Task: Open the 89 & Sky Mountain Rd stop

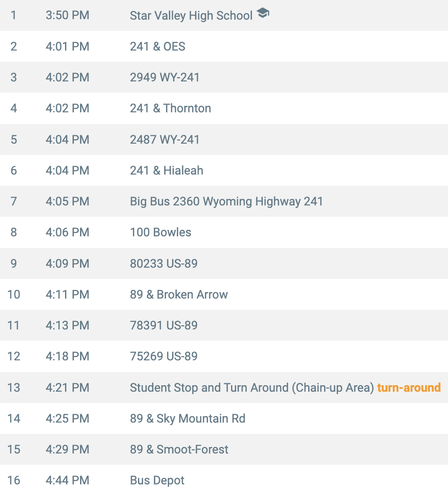Action: (x=188, y=418)
